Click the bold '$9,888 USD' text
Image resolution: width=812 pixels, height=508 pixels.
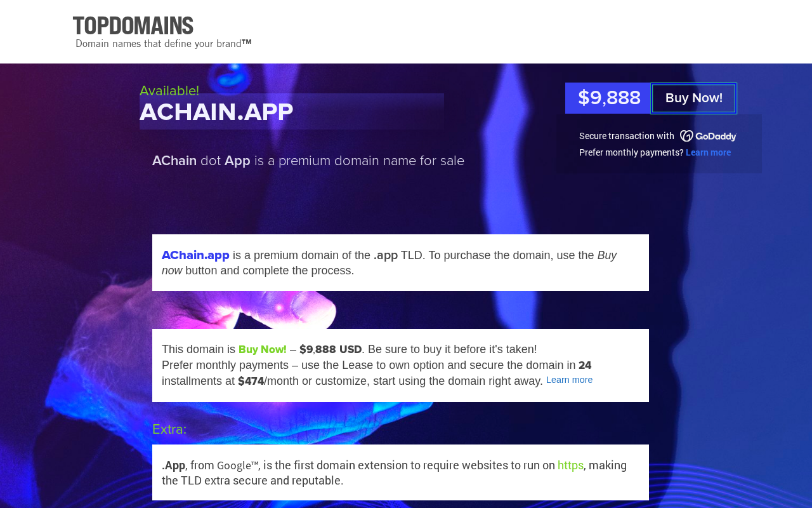pos(331,349)
